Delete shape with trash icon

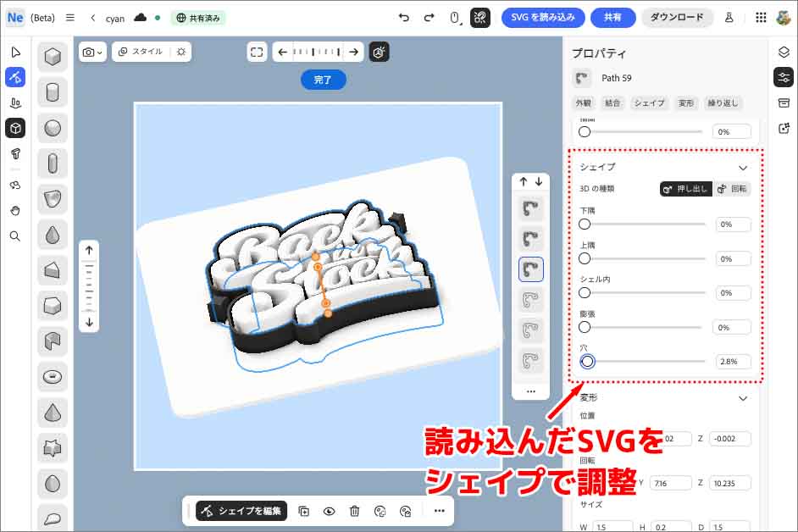click(x=355, y=511)
